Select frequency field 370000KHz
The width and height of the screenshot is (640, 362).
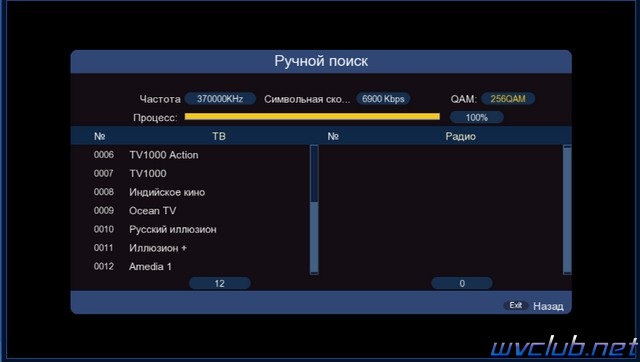220,99
